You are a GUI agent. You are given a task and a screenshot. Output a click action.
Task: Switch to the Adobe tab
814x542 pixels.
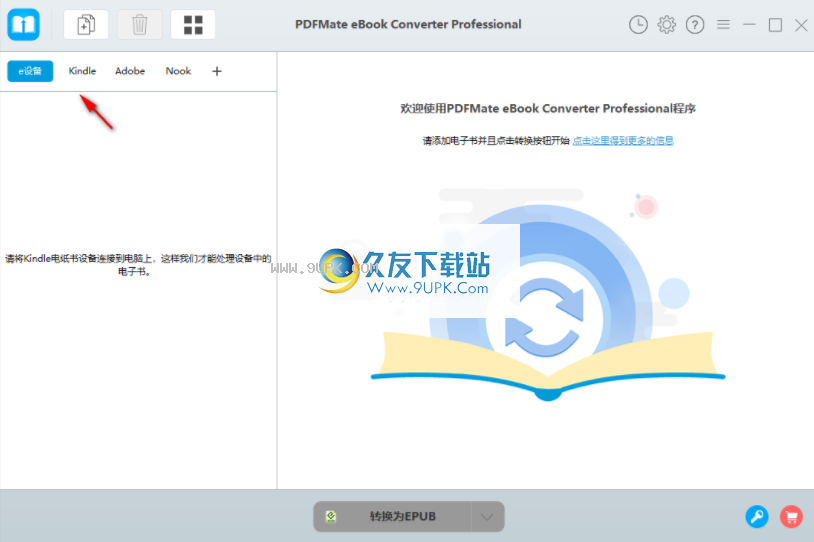[130, 71]
